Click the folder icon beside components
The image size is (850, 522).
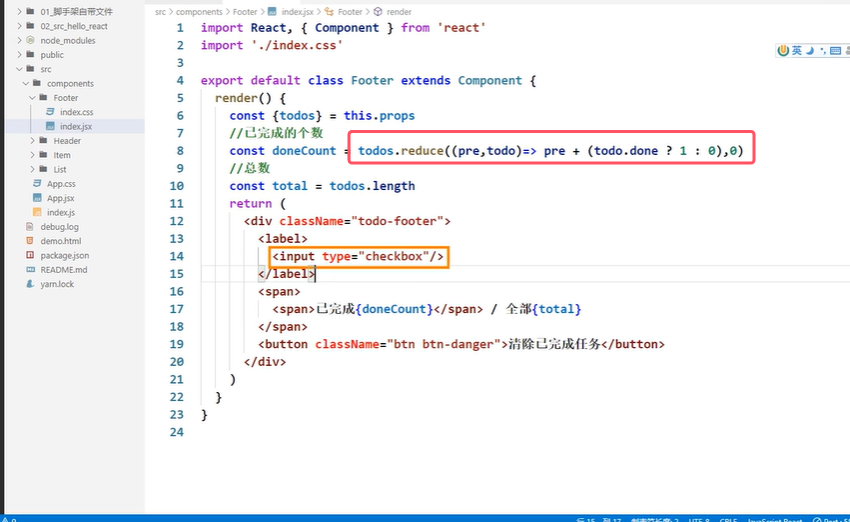tap(37, 83)
